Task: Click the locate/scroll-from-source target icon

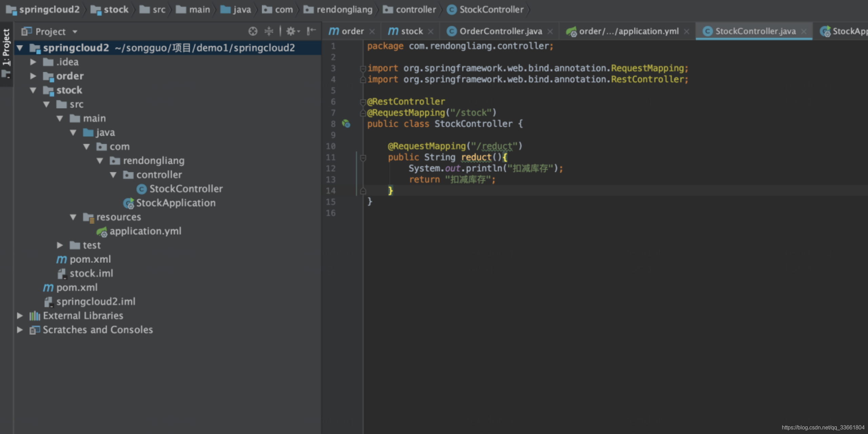Action: coord(253,31)
